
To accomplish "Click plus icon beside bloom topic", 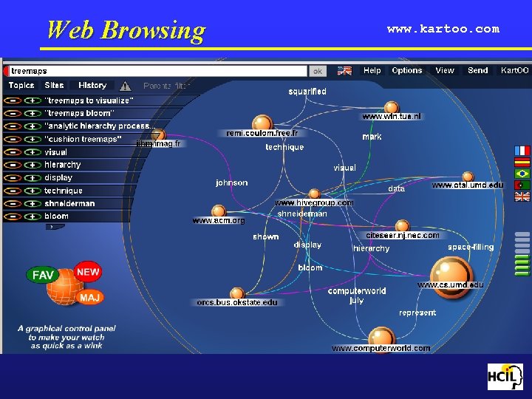I will [x=33, y=216].
